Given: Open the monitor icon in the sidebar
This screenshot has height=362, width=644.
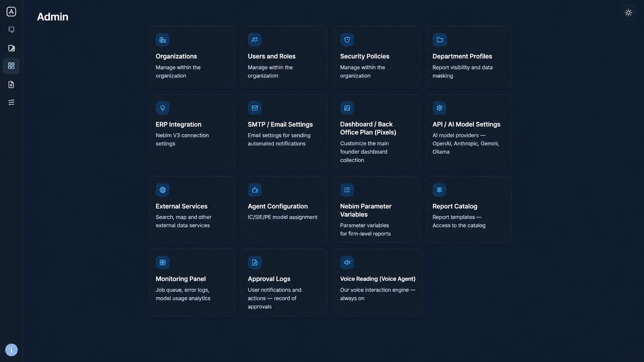Looking at the screenshot, I should pyautogui.click(x=11, y=30).
